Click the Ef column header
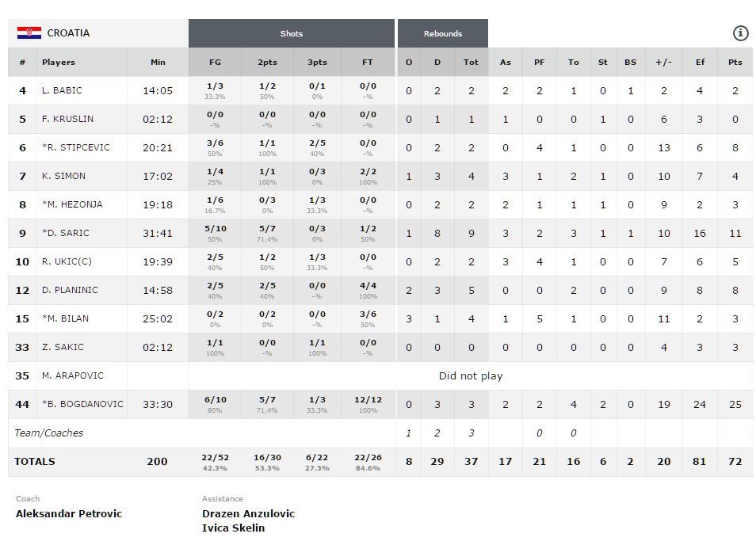Image resolution: width=756 pixels, height=545 pixels. click(700, 62)
